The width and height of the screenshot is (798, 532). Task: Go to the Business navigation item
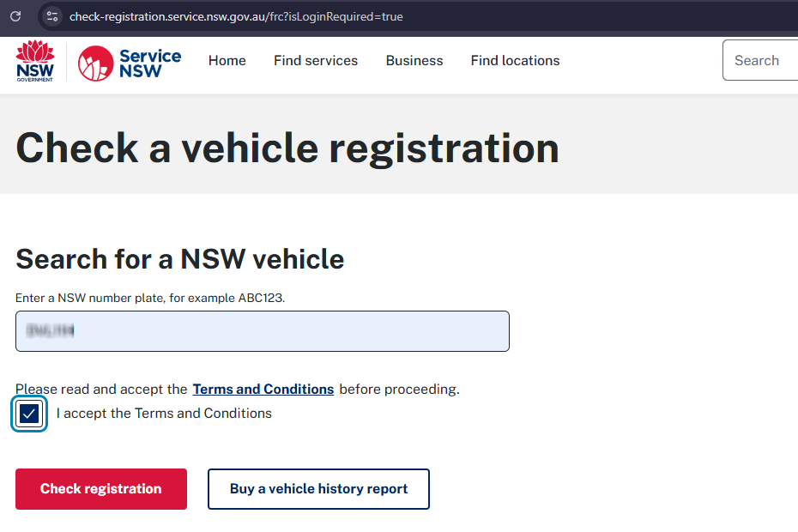pos(414,61)
